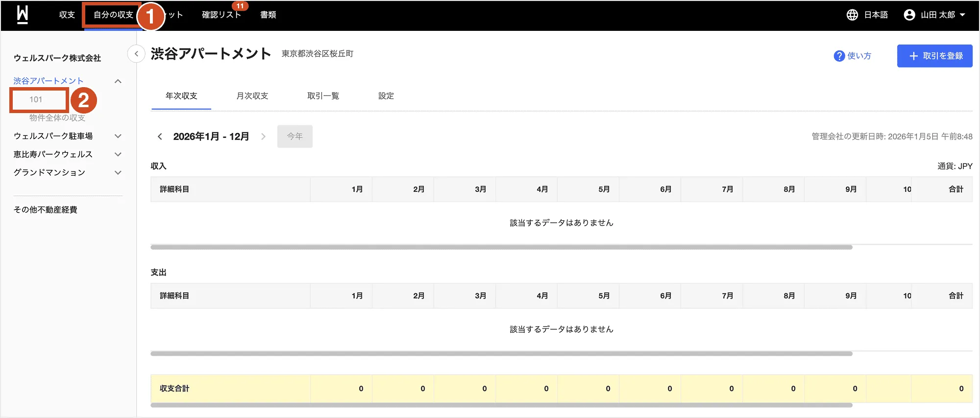Collapse the sidebar with the chevron button

coord(136,54)
